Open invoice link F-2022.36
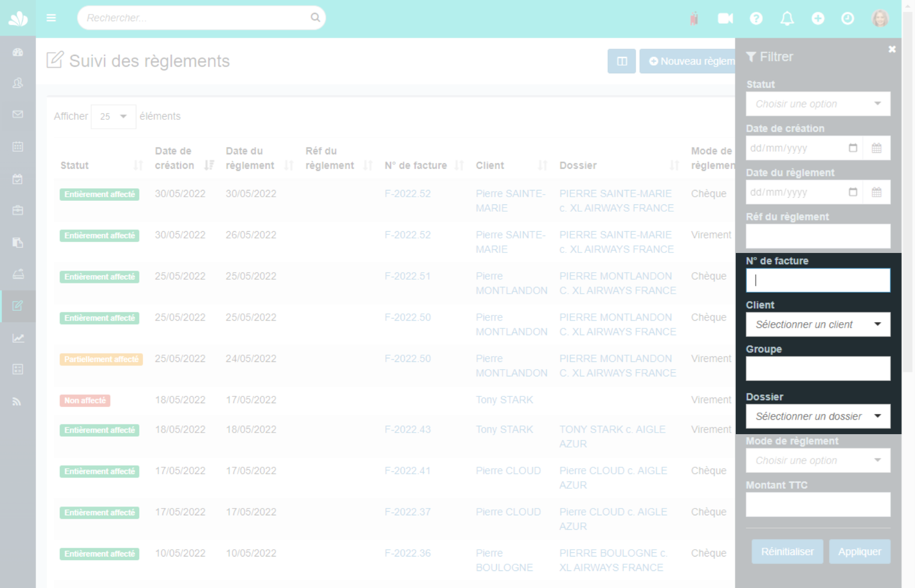 tap(407, 553)
